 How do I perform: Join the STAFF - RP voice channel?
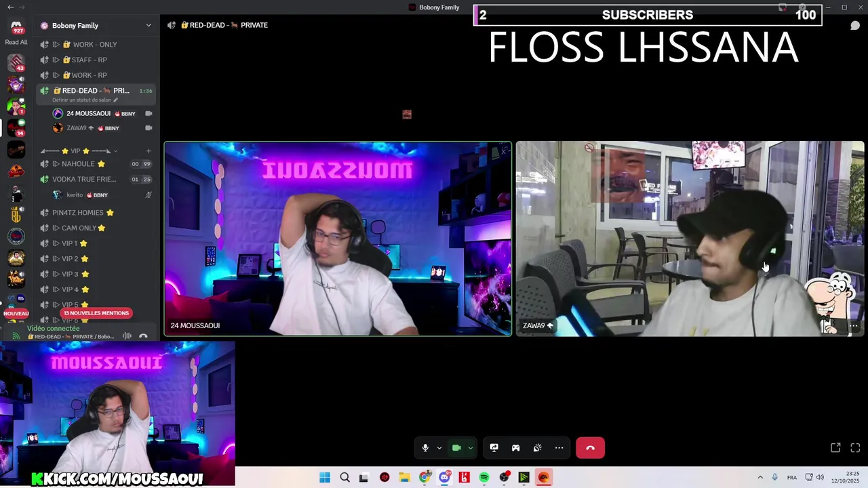95,60
